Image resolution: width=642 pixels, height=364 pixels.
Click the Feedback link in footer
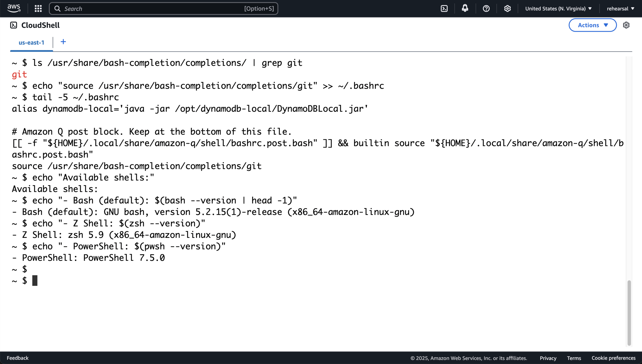(x=18, y=358)
